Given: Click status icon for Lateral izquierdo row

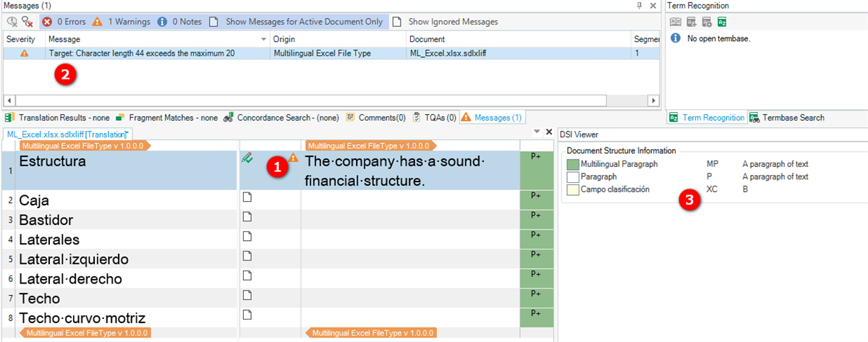Looking at the screenshot, I should tap(247, 255).
